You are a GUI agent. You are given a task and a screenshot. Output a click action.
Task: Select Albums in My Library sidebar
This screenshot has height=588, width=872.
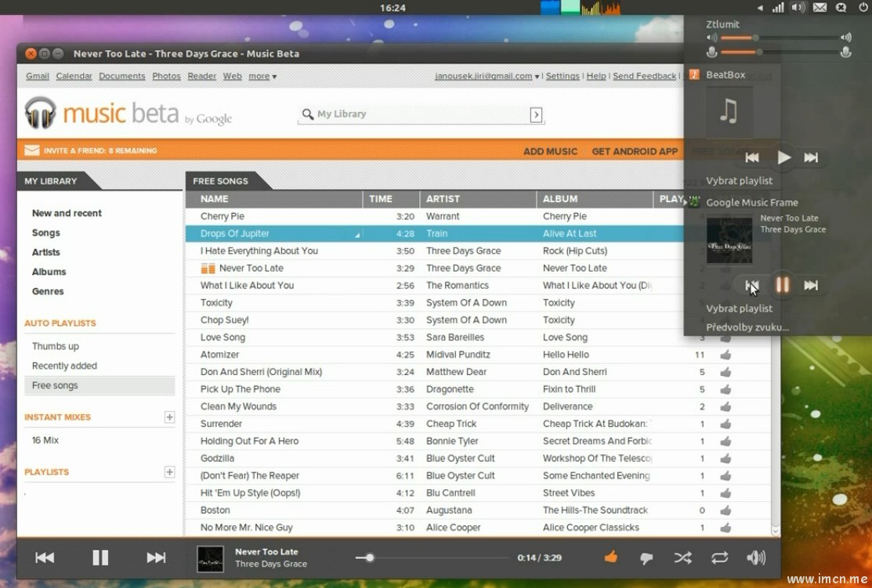49,272
